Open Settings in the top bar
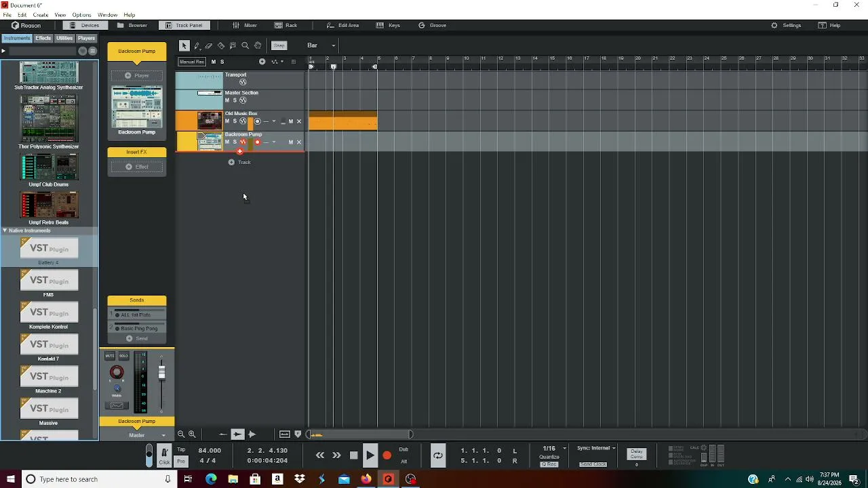The width and height of the screenshot is (868, 488). tap(787, 25)
